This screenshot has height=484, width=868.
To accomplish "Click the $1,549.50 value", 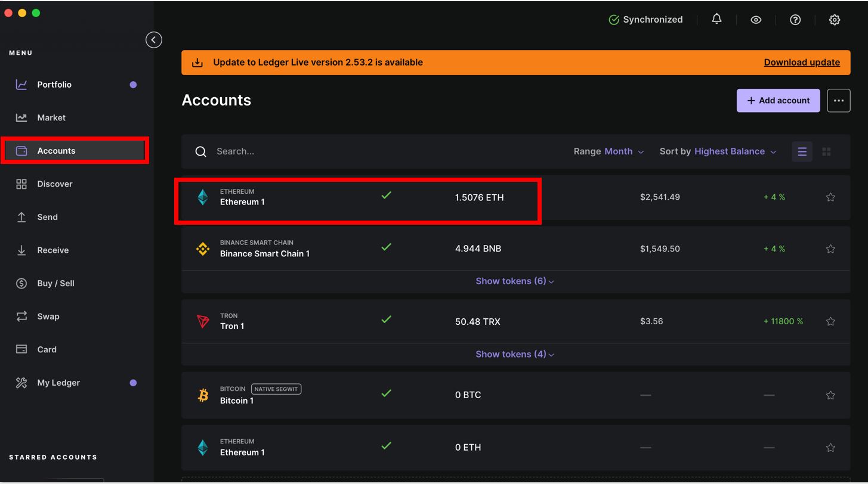I will point(660,249).
